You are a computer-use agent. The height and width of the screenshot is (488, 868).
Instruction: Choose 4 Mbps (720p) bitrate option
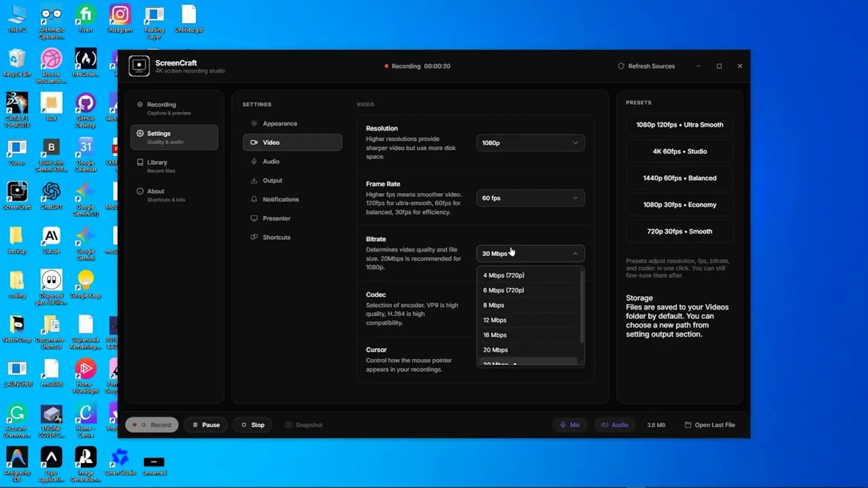coord(529,275)
